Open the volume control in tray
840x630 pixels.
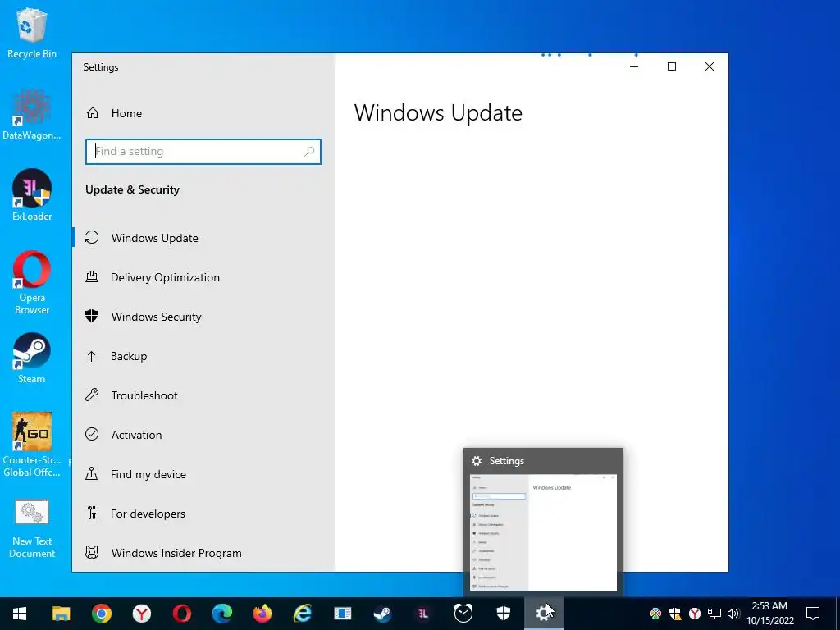tap(733, 614)
